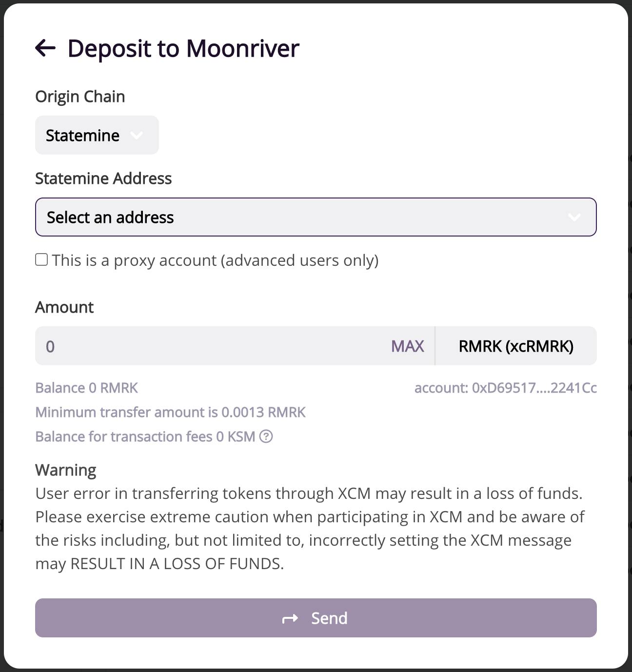Enable the proxy account checkbox
The image size is (632, 672).
(41, 259)
